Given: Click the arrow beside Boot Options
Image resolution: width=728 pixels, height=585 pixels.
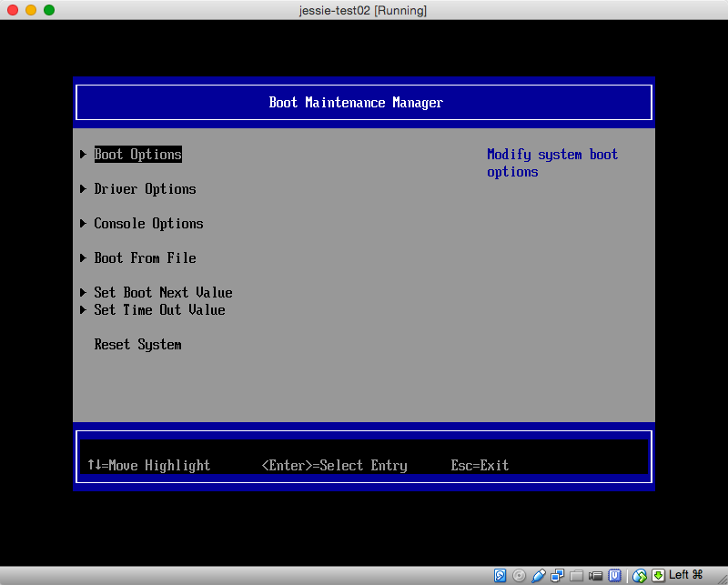Looking at the screenshot, I should (83, 154).
